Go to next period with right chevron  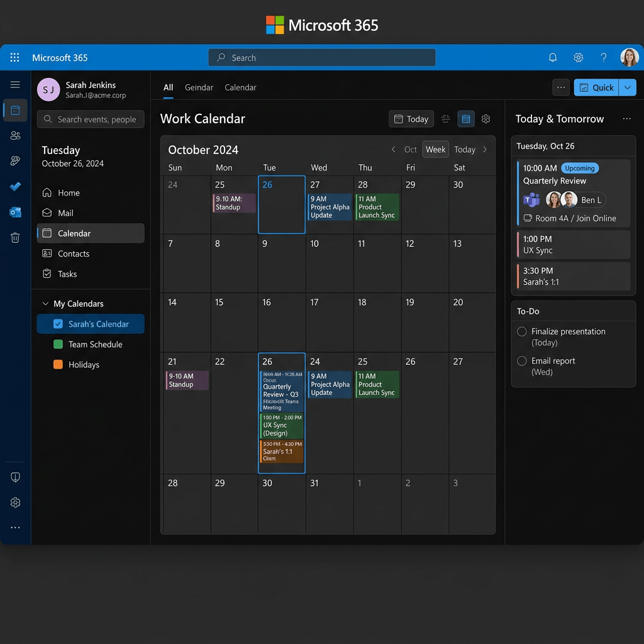click(x=485, y=150)
